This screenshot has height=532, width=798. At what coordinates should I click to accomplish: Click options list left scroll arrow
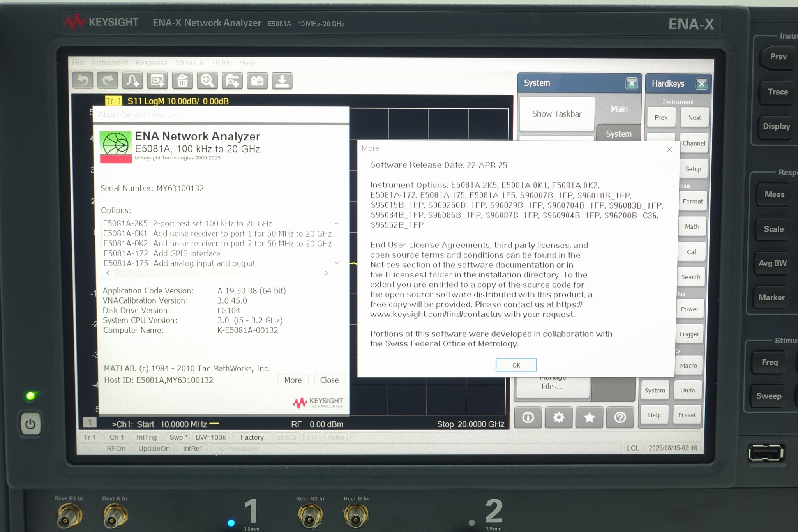108,273
